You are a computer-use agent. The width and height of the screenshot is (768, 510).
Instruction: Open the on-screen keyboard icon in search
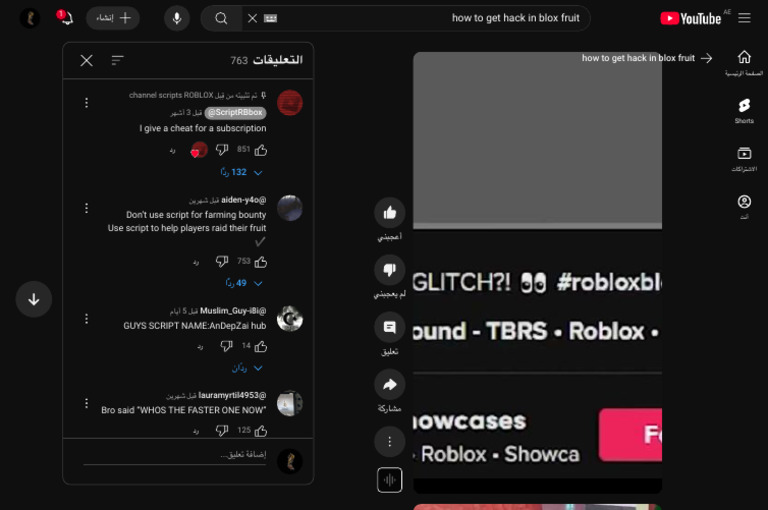click(x=270, y=19)
